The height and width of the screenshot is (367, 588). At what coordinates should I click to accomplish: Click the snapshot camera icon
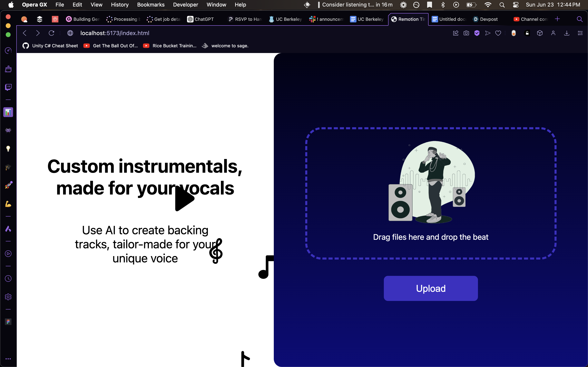466,33
